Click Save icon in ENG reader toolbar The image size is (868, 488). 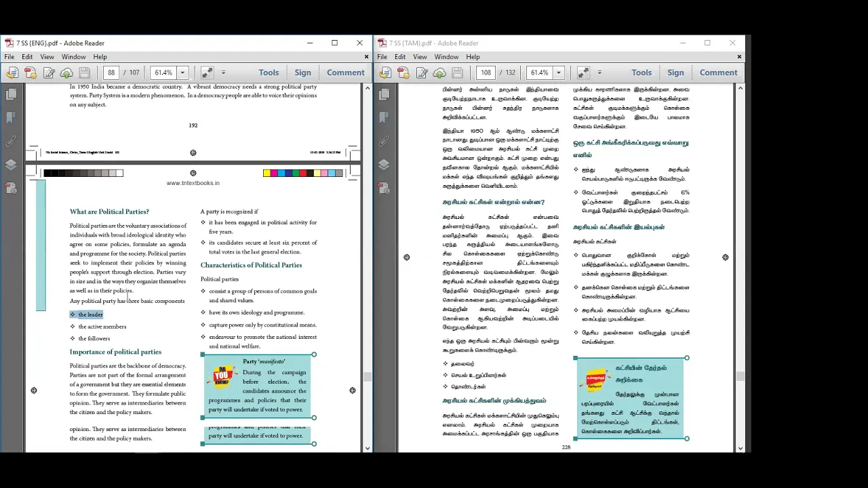(85, 73)
